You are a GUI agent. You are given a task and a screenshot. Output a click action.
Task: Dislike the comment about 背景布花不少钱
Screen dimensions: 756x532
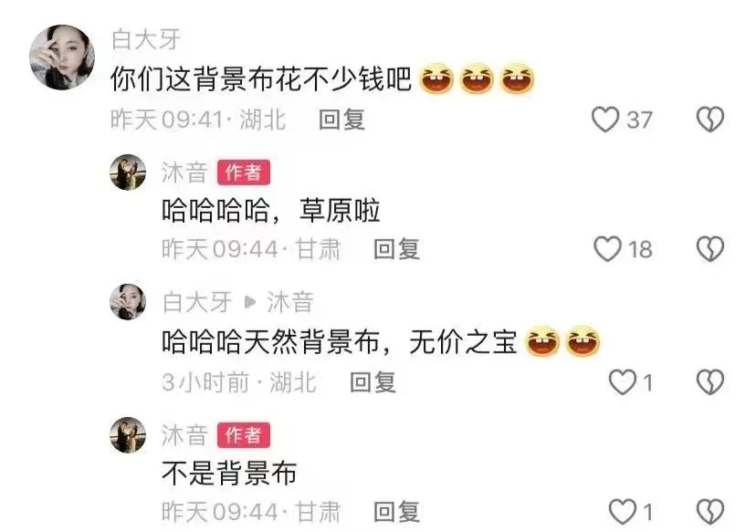pyautogui.click(x=710, y=120)
